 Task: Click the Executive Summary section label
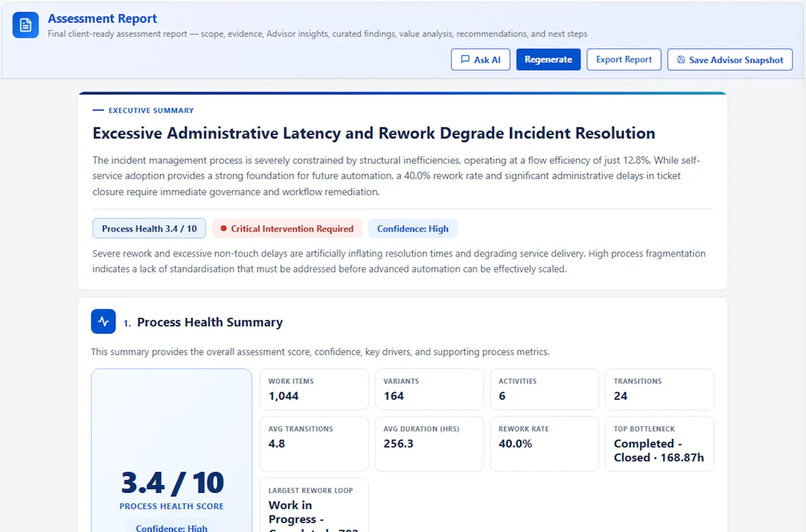(151, 110)
